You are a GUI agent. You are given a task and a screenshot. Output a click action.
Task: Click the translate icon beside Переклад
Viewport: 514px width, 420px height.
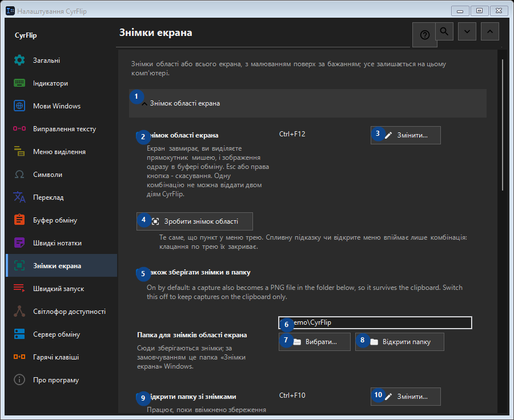point(19,197)
